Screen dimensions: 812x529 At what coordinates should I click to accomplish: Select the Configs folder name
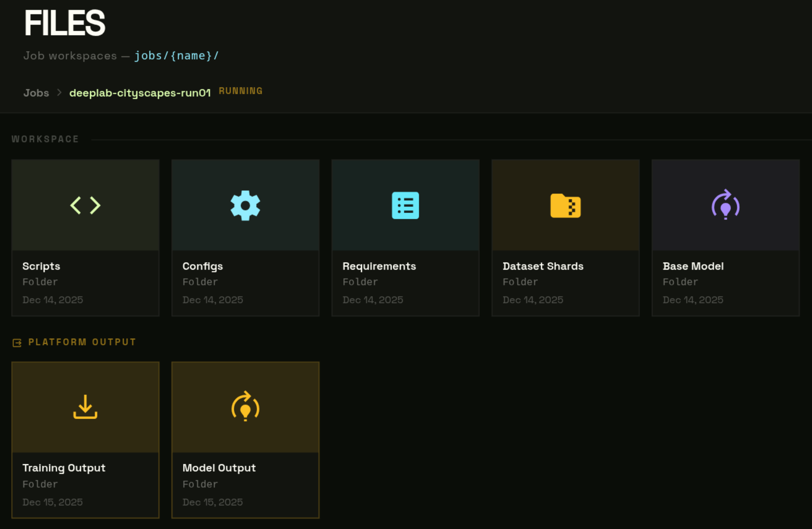click(x=203, y=266)
